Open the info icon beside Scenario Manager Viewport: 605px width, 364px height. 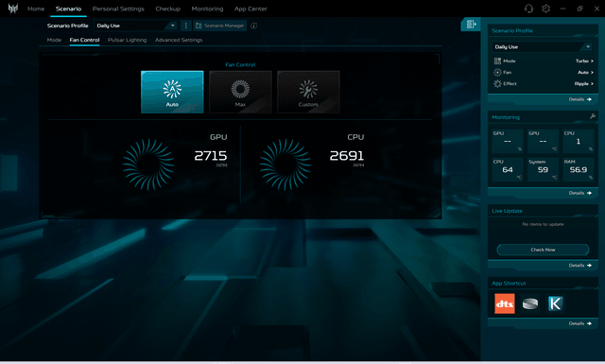coord(253,26)
